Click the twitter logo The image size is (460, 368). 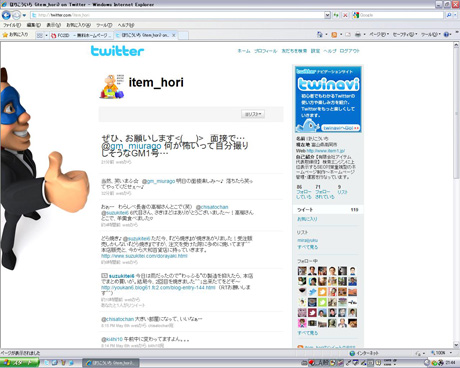117,51
